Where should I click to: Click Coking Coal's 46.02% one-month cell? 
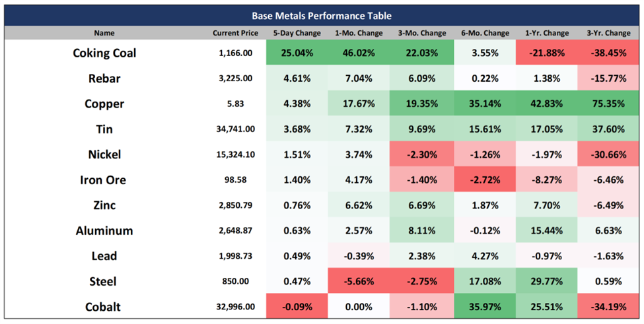coord(359,53)
